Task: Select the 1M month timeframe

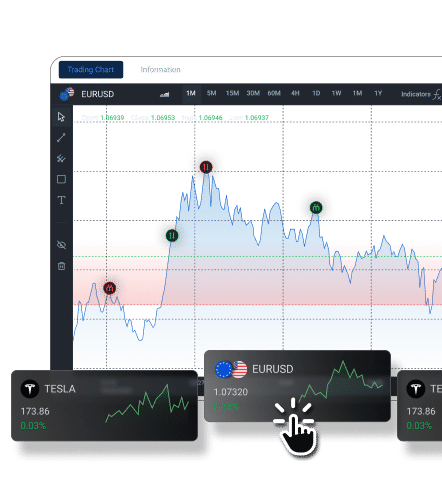Action: (x=357, y=93)
